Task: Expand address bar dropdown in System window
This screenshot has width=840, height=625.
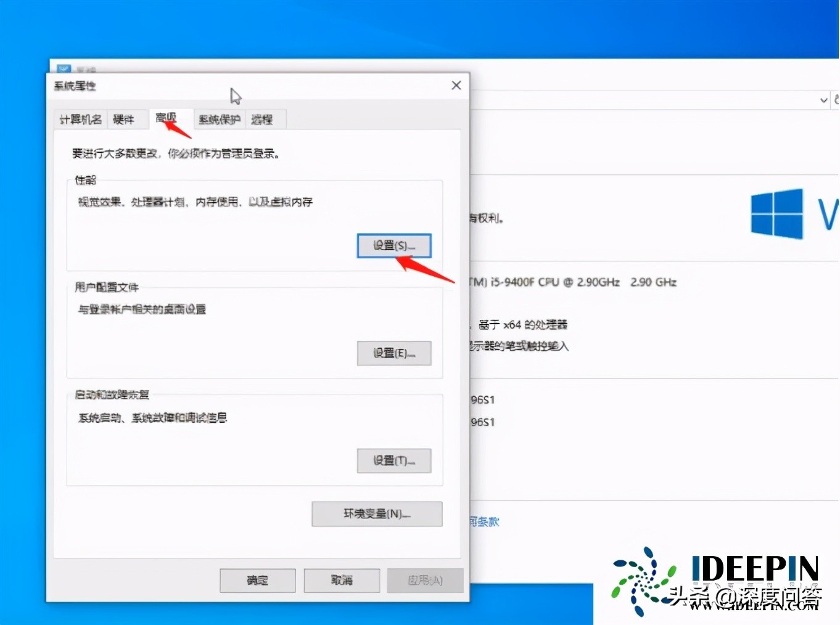Action: pyautogui.click(x=823, y=100)
